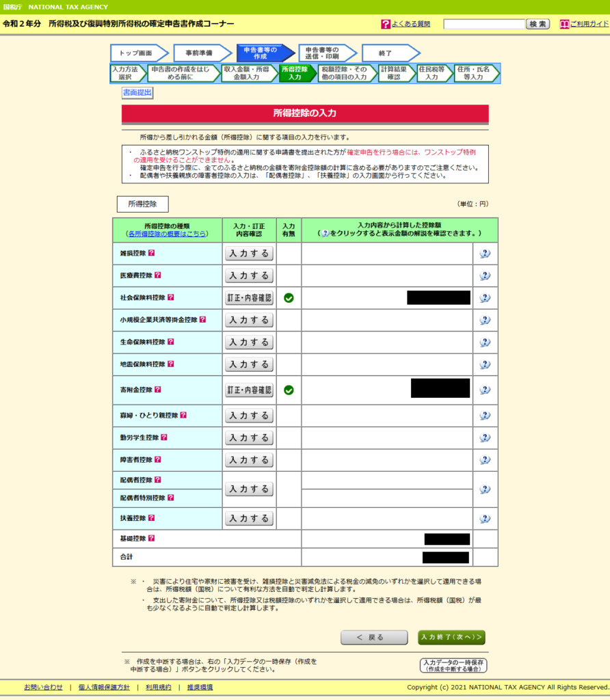Click red question mark next to 基礎控除

point(151,539)
